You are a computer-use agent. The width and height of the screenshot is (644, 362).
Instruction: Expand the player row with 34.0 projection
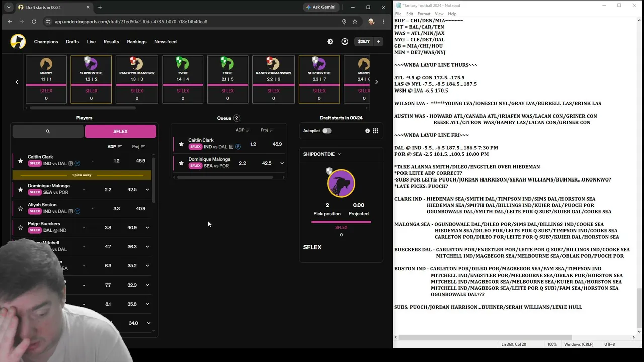point(148,323)
